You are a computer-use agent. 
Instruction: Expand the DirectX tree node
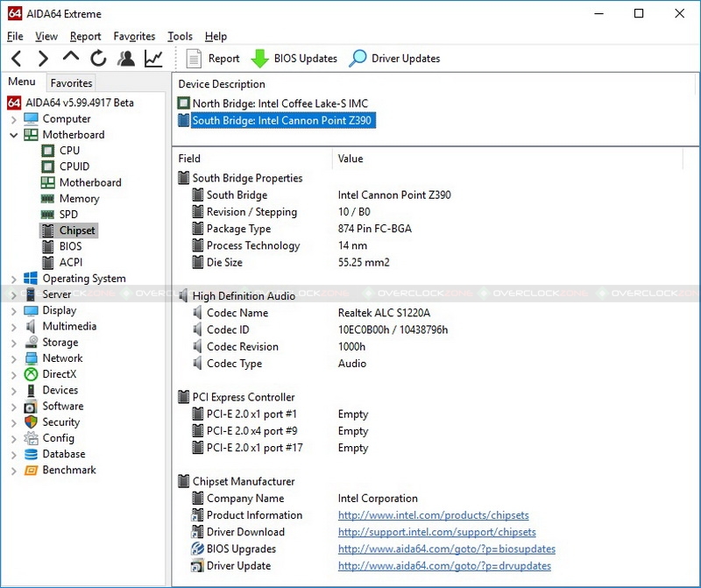click(x=13, y=375)
